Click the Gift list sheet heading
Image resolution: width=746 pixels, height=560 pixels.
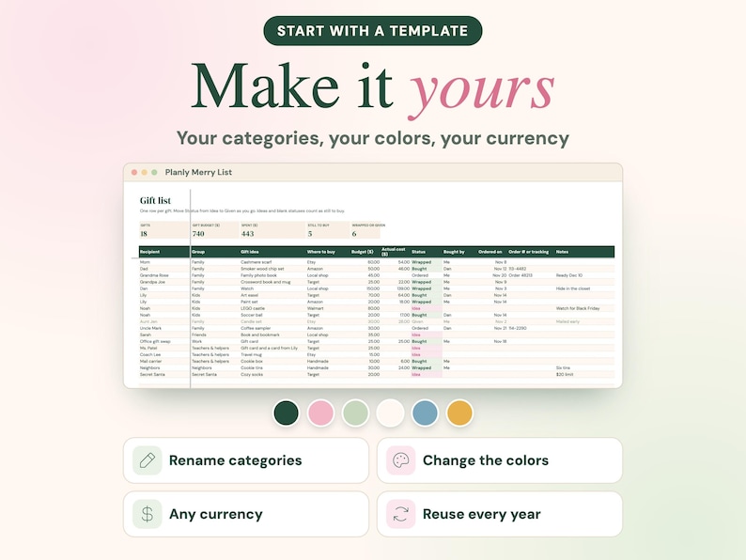pos(155,200)
